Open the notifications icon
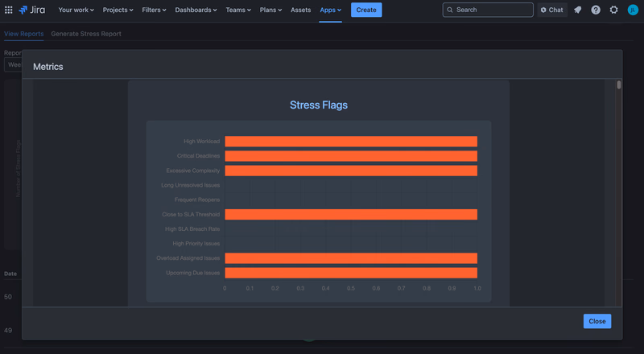The width and height of the screenshot is (644, 354). coord(577,10)
